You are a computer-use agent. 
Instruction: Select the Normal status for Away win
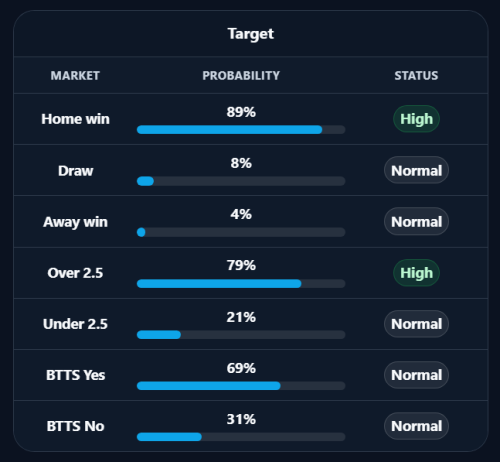point(416,222)
